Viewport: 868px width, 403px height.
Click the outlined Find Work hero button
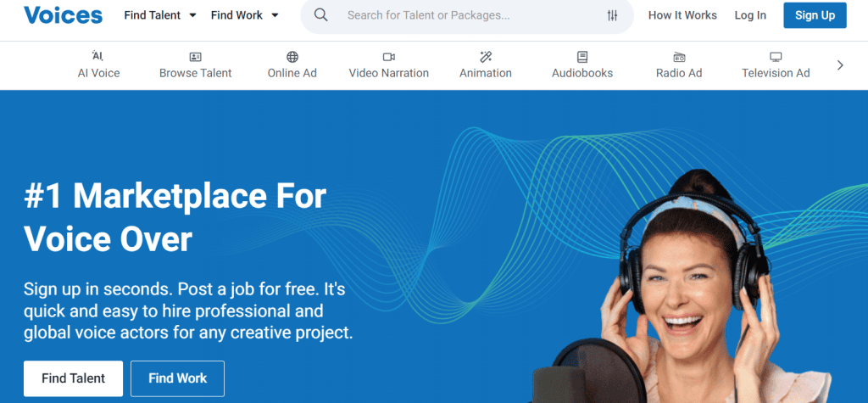[x=178, y=378]
